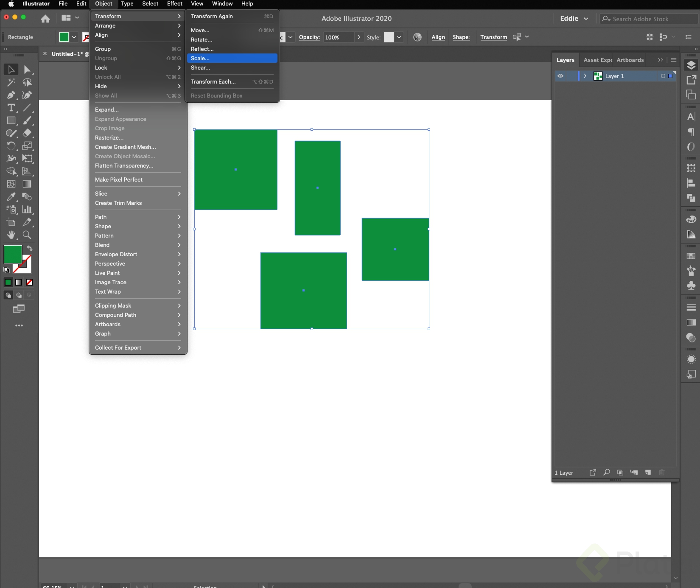This screenshot has height=588, width=700.
Task: Select the Pen tool
Action: click(x=11, y=95)
